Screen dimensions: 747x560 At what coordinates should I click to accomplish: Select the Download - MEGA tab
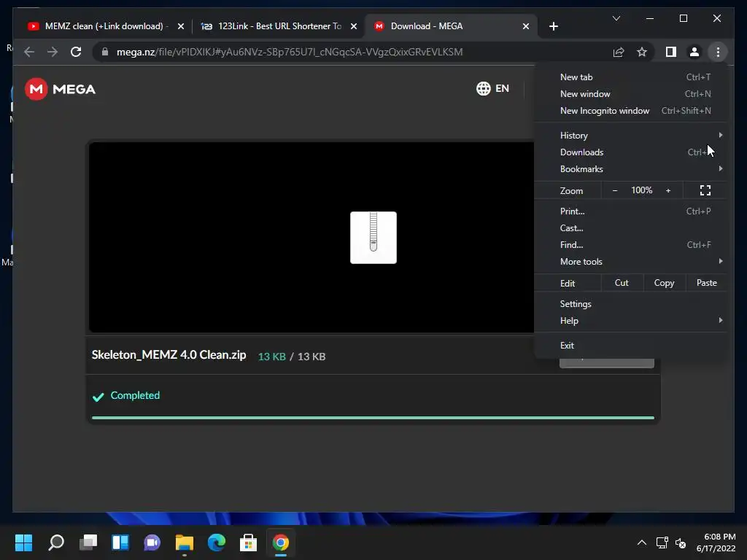[450, 26]
